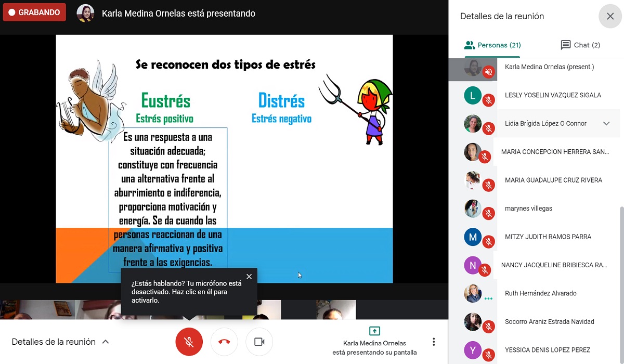Viewport: 624px width, 364px height.
Task: Dismiss the muted microphone tooltip
Action: (249, 277)
